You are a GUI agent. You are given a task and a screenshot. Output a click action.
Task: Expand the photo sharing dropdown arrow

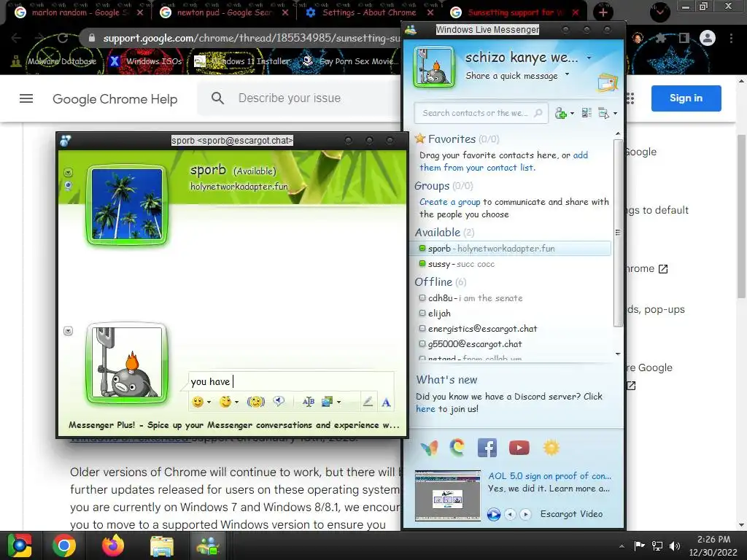[338, 402]
